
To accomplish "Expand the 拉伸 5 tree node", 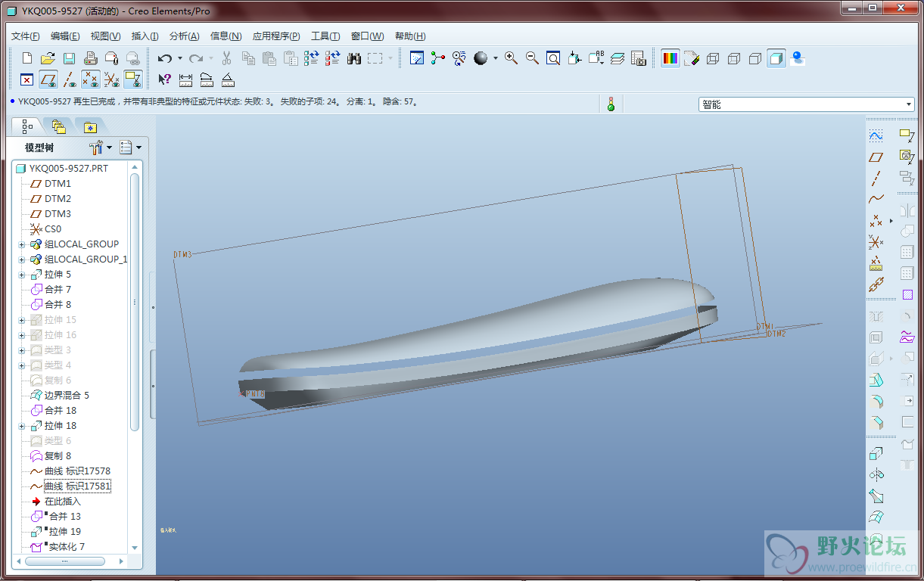I will point(22,275).
